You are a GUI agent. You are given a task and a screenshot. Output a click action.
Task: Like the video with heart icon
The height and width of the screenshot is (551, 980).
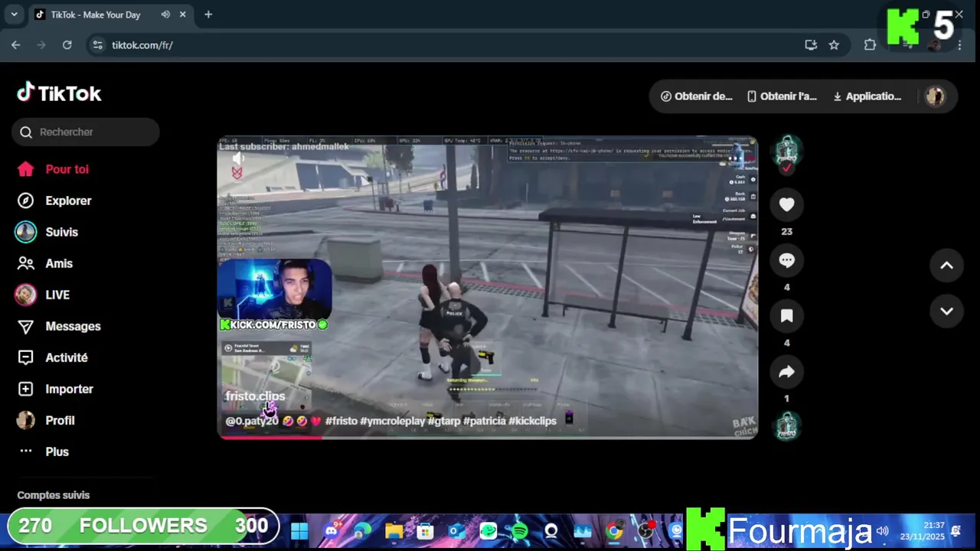[786, 204]
